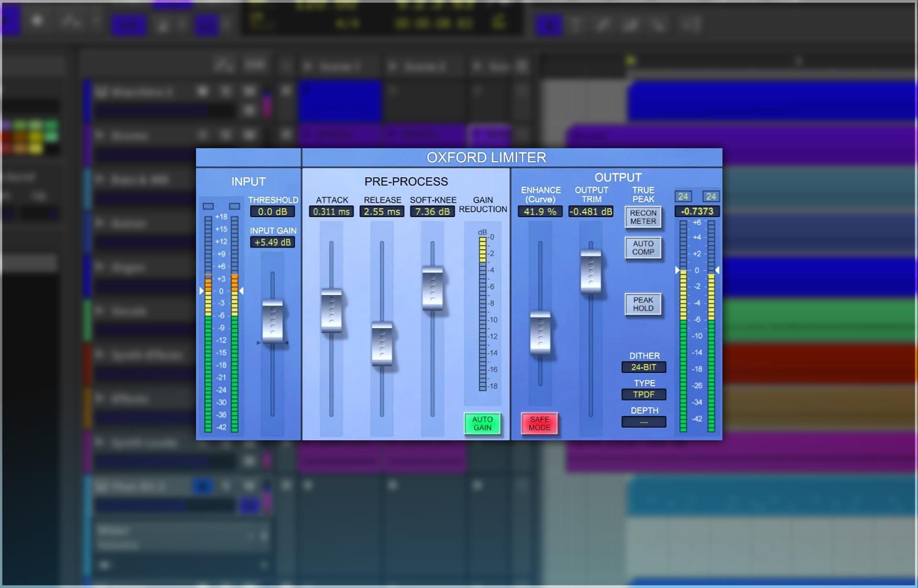Click the Attack fader handle
This screenshot has width=918, height=588.
pos(331,310)
